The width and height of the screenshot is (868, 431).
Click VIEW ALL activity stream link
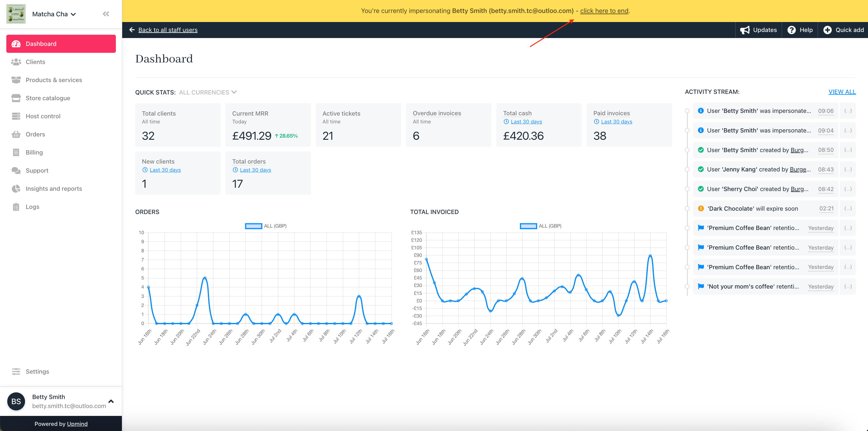click(842, 92)
